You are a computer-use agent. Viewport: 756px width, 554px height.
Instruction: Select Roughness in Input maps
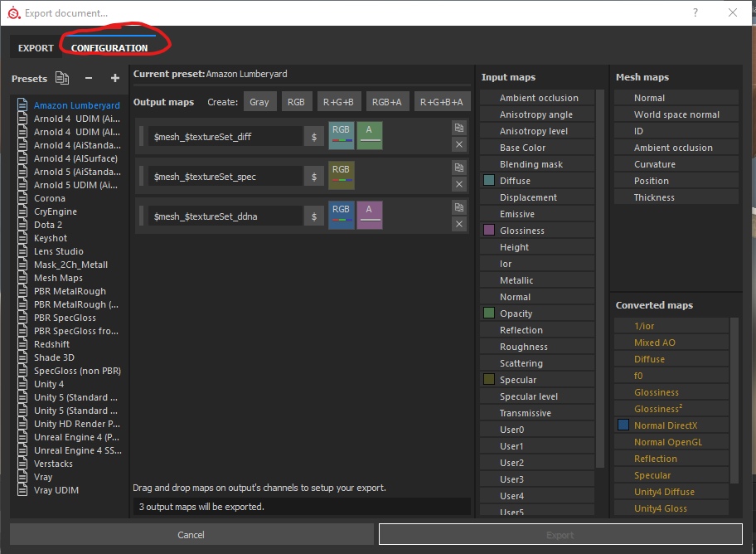tap(537, 347)
